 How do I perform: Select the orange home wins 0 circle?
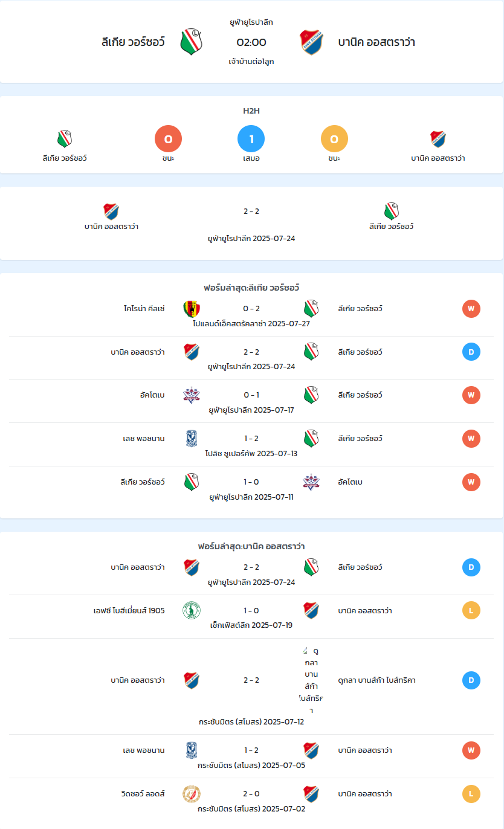pyautogui.click(x=169, y=140)
